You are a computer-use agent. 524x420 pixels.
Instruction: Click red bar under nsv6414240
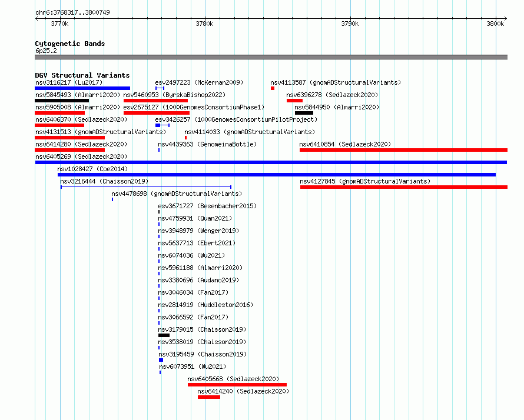pos(209,397)
